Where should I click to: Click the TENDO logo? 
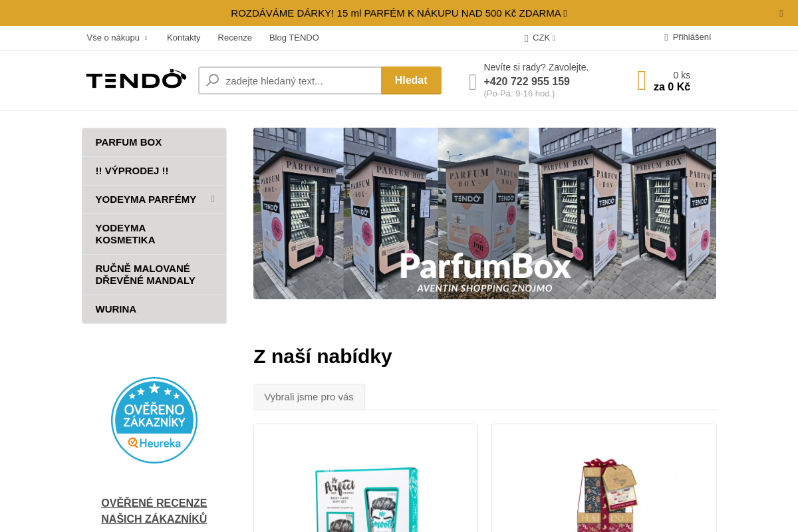click(x=136, y=80)
